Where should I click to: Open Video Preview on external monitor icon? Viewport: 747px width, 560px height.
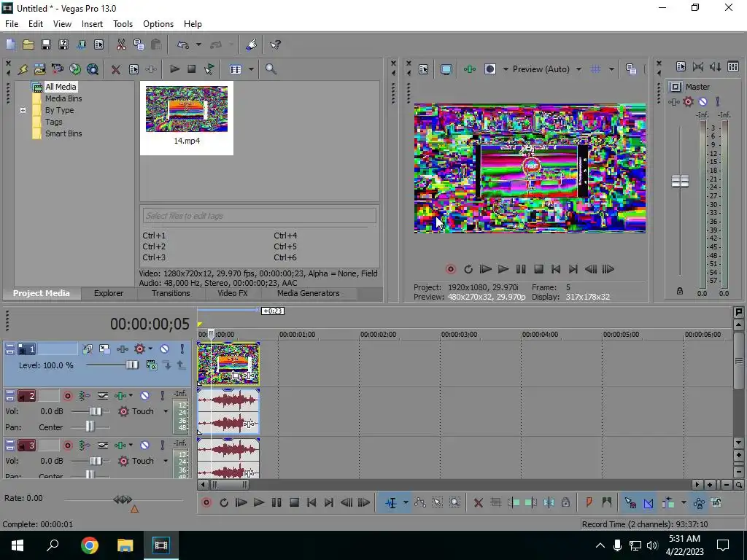tap(446, 69)
